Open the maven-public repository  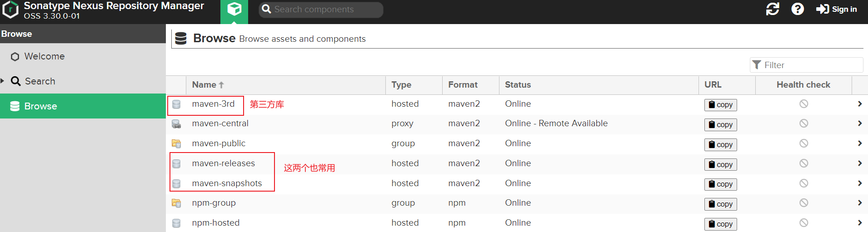click(x=219, y=143)
